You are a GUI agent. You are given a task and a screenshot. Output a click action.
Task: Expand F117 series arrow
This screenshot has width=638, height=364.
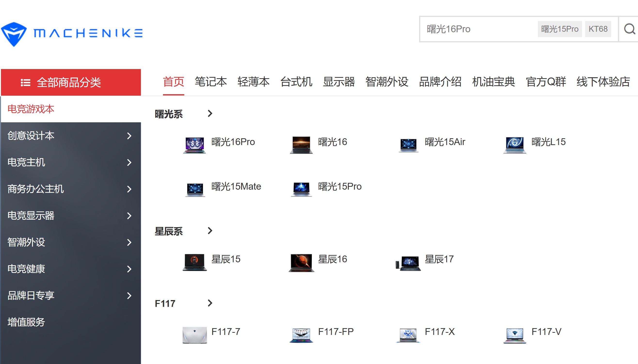210,303
